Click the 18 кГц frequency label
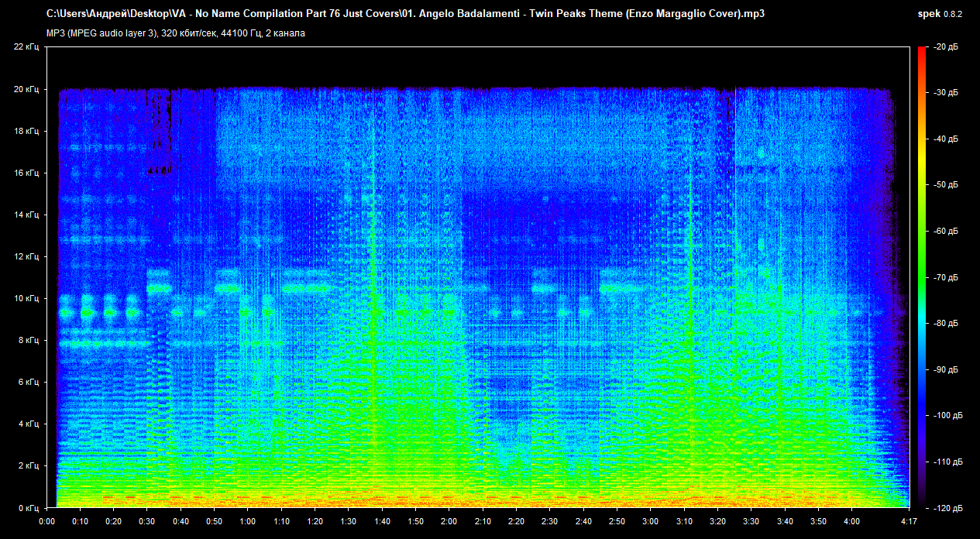Screen dimensions: 980x539 [x=26, y=131]
